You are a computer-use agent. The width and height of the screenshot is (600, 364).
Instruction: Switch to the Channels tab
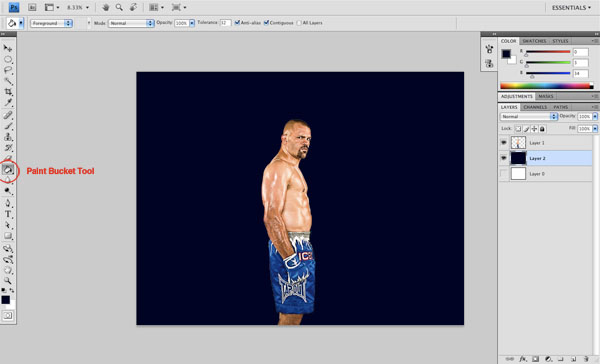[535, 107]
